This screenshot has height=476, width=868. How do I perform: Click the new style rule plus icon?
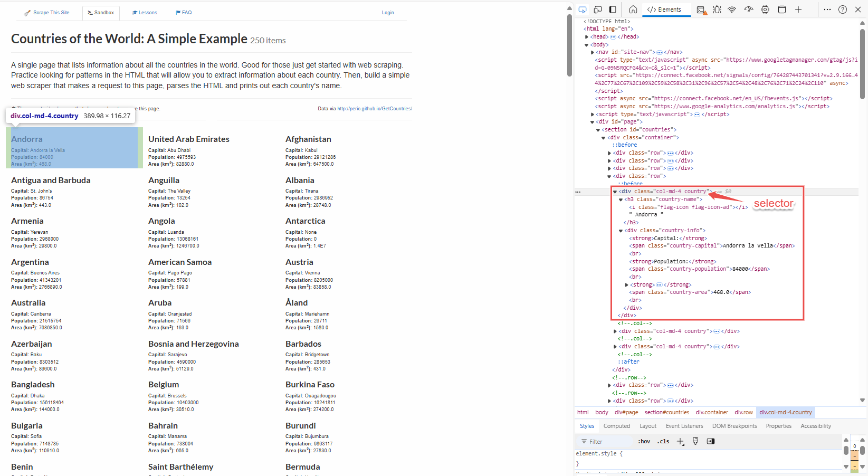[x=681, y=441]
